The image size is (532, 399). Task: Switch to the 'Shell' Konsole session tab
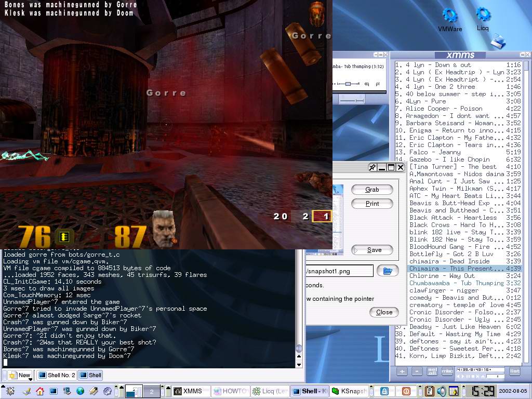pyautogui.click(x=90, y=375)
